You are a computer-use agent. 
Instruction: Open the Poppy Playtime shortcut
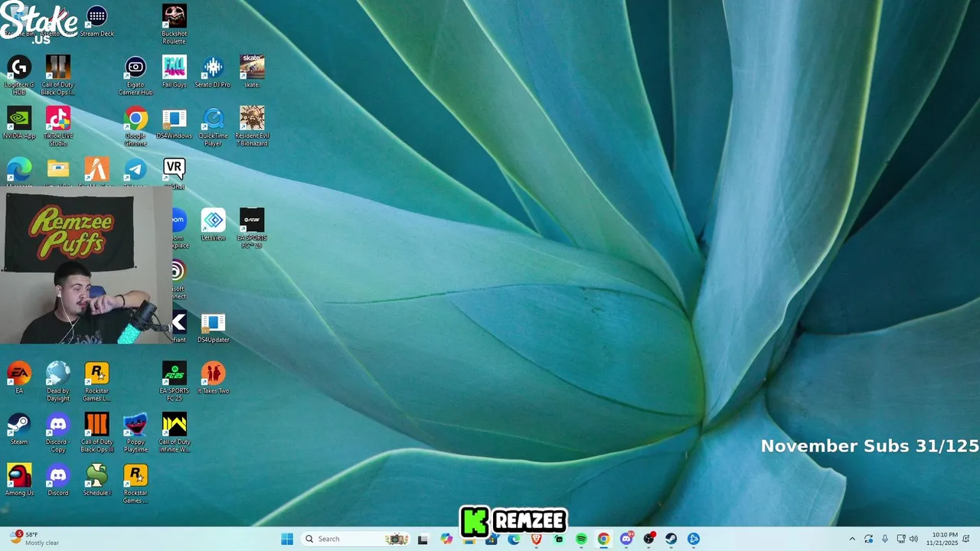136,433
